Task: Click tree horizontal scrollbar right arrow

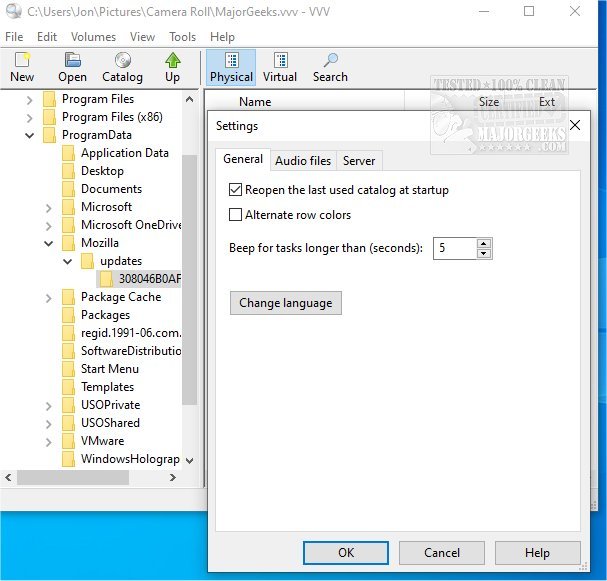Action: tap(173, 478)
